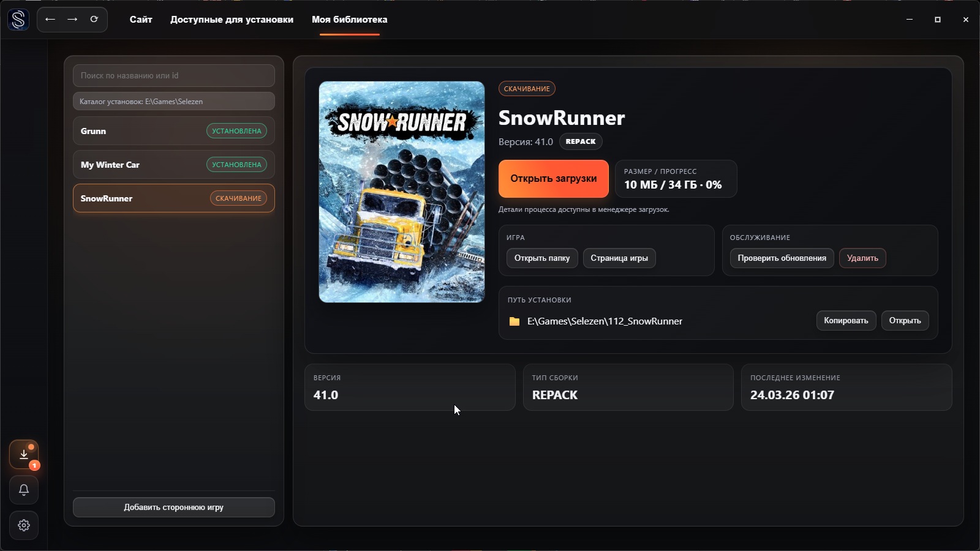Open settings with the gear icon
Screen dimensions: 980x551
click(x=24, y=525)
